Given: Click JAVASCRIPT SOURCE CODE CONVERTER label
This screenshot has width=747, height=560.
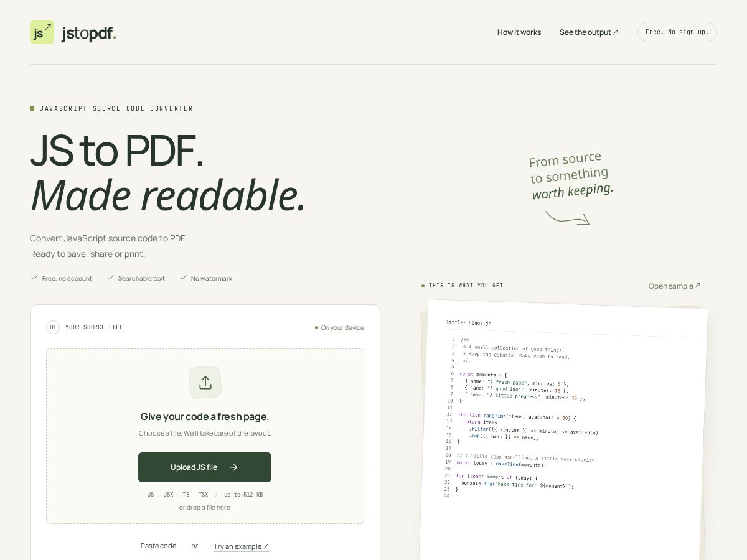Looking at the screenshot, I should coord(116,108).
